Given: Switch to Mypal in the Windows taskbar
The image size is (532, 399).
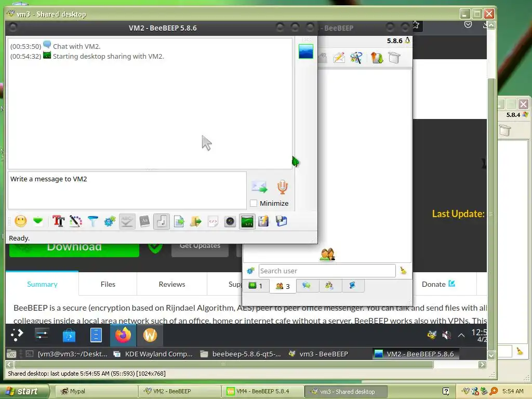Looking at the screenshot, I should coord(96,391).
